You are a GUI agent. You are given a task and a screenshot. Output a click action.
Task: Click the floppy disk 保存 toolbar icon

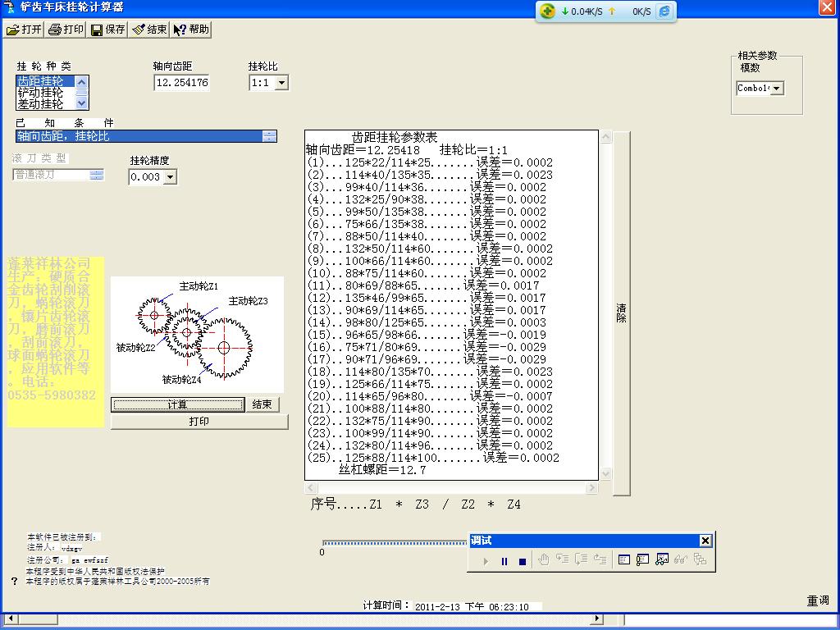click(x=107, y=30)
